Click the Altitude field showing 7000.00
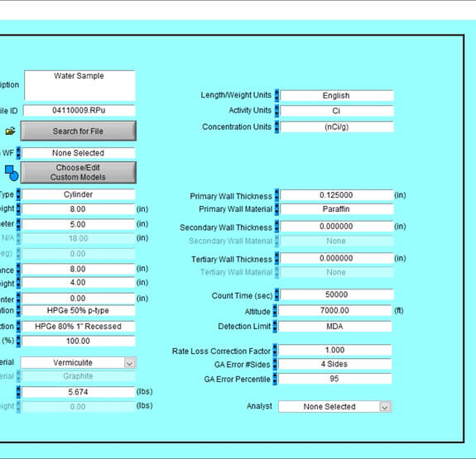Image resolution: width=476 pixels, height=459 pixels. (334, 310)
